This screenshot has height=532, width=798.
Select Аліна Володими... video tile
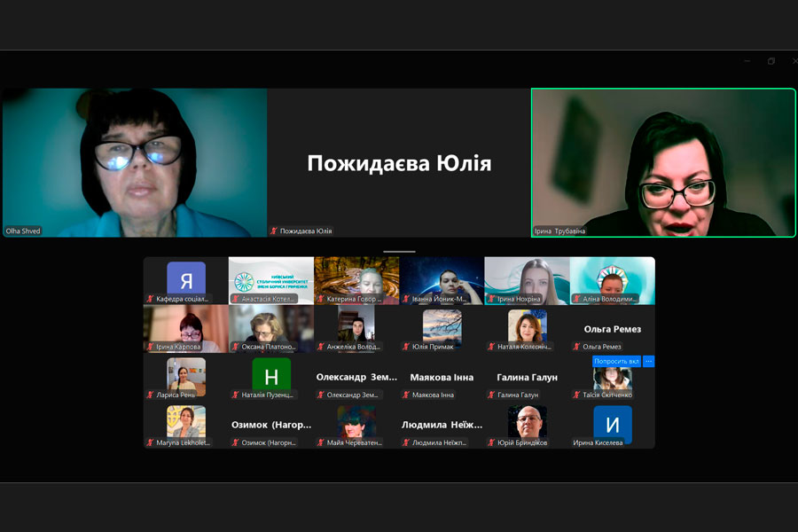[x=612, y=280]
